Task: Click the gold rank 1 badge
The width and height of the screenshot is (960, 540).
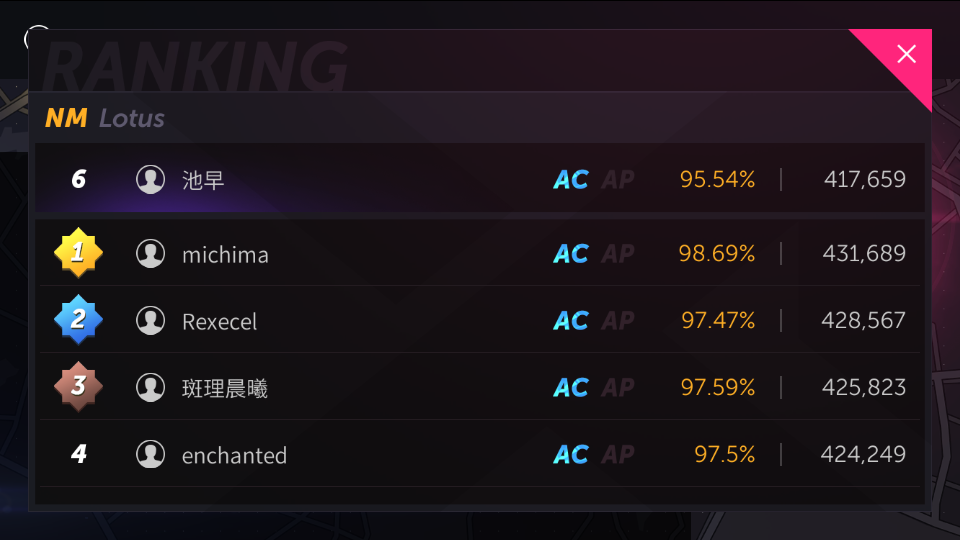Action: 78,253
